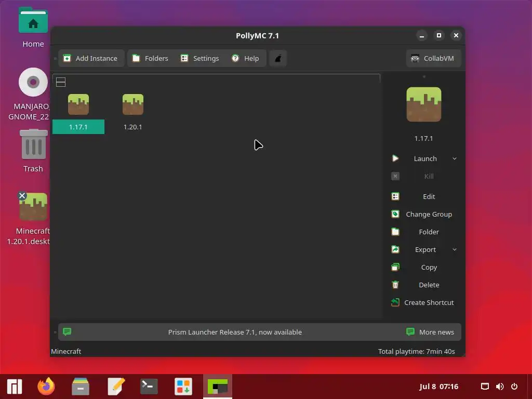Expand the Launch dropdown arrow
The width and height of the screenshot is (532, 399).
pos(455,158)
